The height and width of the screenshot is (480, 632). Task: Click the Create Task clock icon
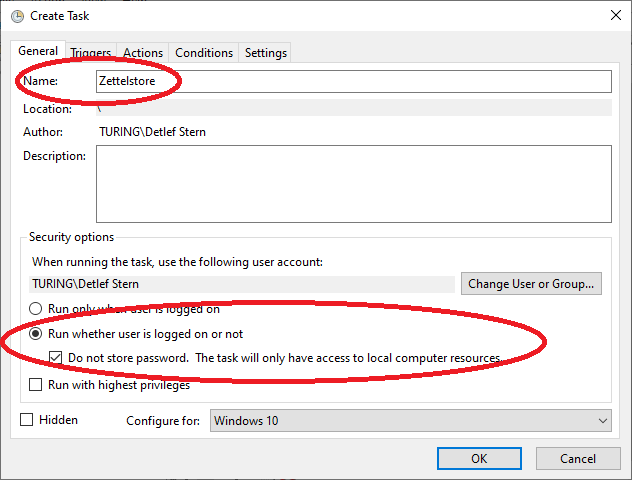[15, 16]
